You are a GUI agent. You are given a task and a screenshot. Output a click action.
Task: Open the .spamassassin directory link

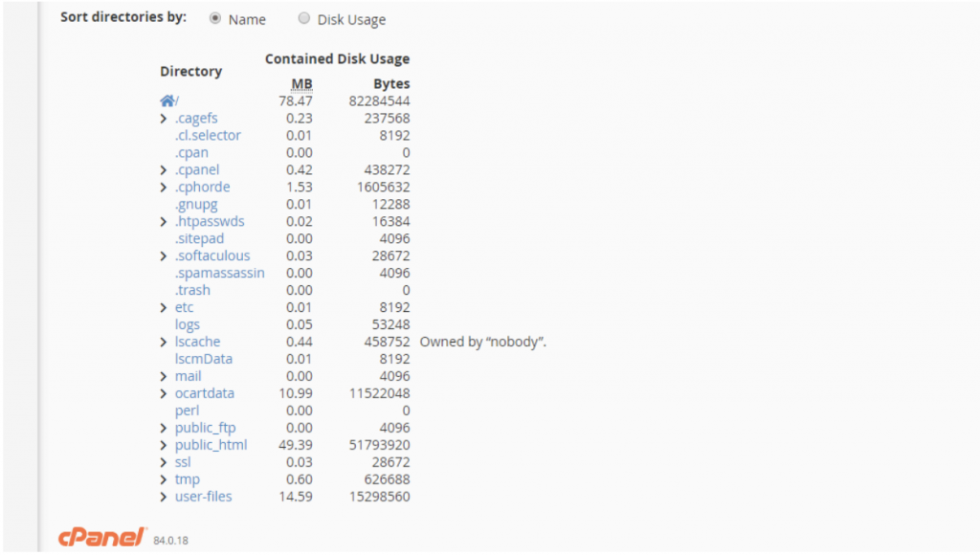220,273
